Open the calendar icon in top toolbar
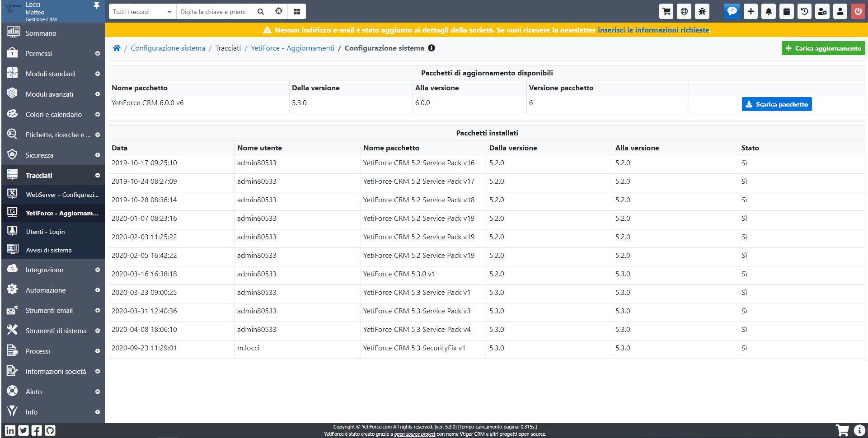Screen dimensions: 868x438 [787, 11]
